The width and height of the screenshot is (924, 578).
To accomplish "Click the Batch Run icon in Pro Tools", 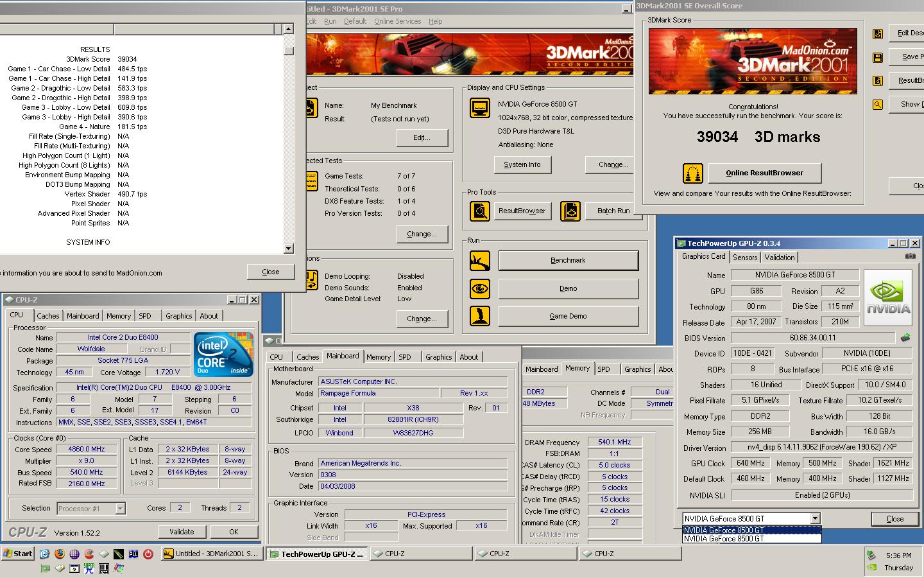I will click(x=570, y=211).
